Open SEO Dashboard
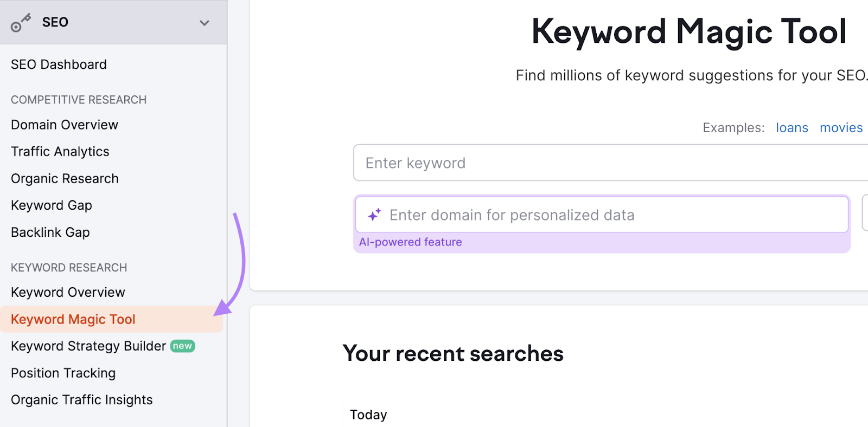This screenshot has width=868, height=427. pos(58,64)
